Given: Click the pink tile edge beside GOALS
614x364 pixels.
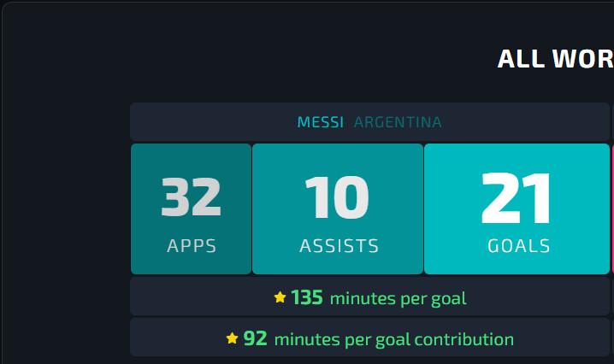Looking at the screenshot, I should click(612, 208).
